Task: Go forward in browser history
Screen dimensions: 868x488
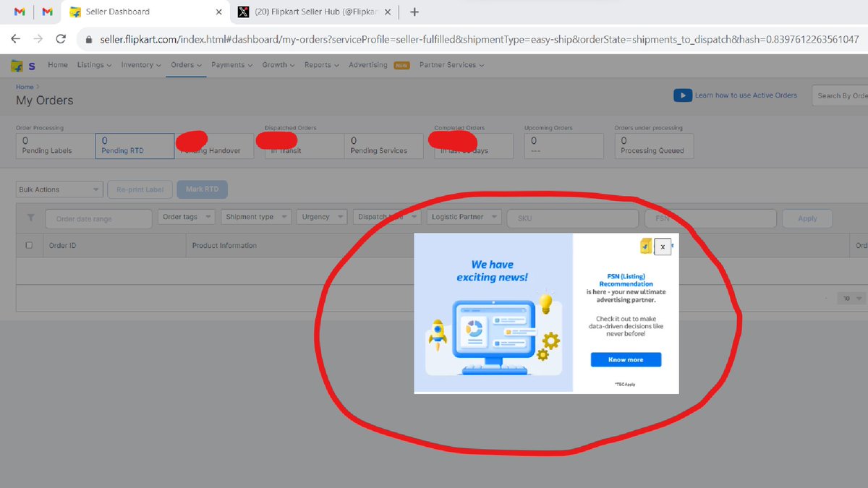Action: (38, 39)
